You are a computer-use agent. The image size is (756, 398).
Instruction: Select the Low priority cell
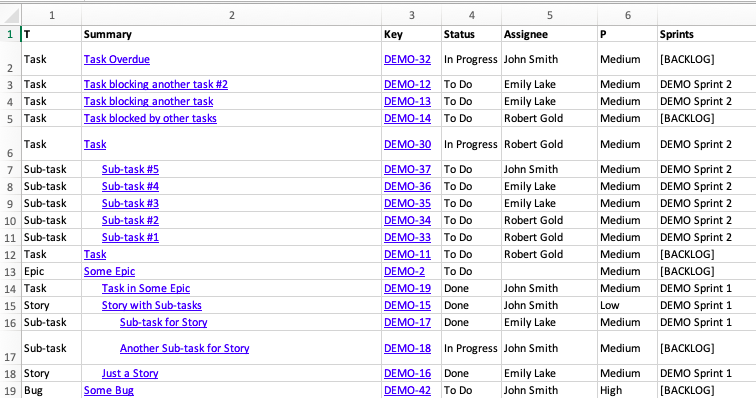point(627,305)
